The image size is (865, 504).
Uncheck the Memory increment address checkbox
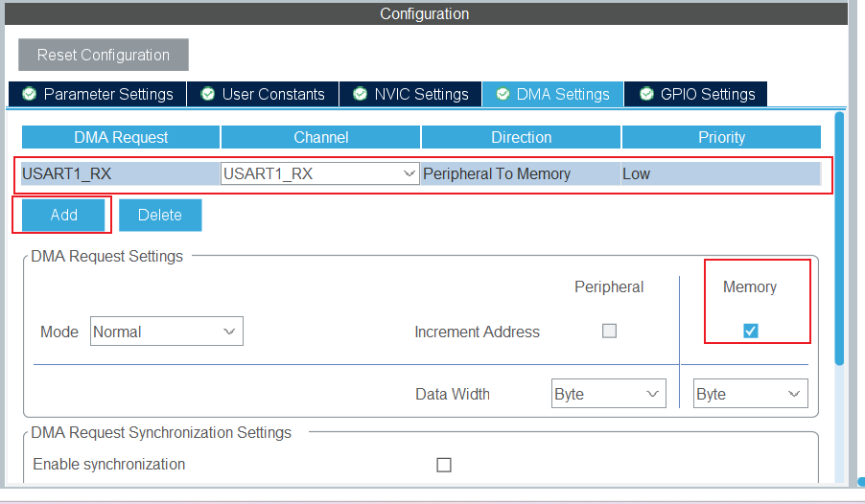pos(751,331)
